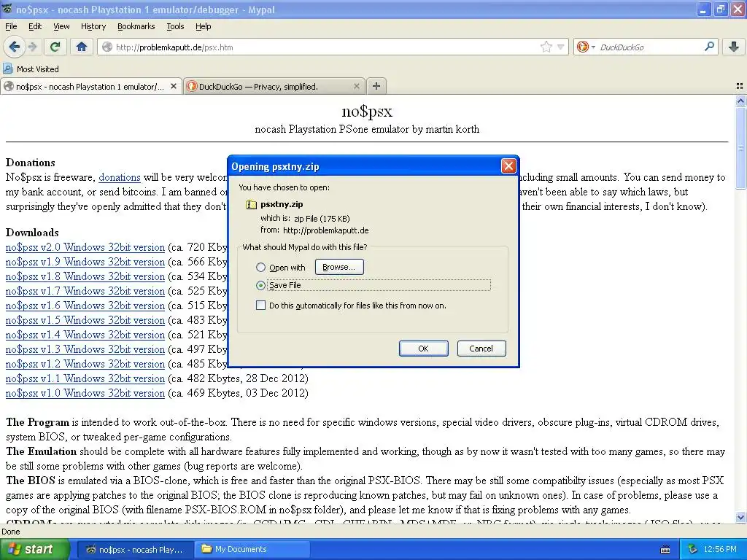Download no$psx v1.8 Windows 32bit version
Viewport: 747px width, 560px height.
click(85, 276)
